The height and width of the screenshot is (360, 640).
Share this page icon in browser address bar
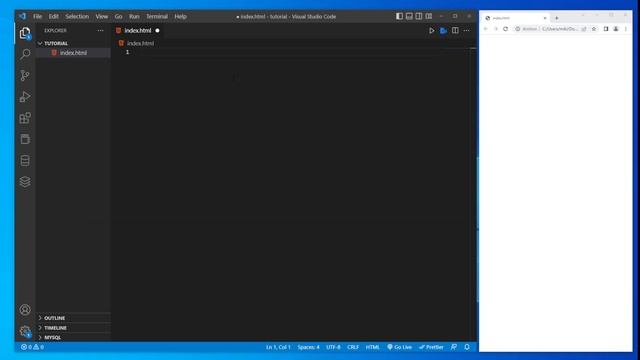point(584,29)
